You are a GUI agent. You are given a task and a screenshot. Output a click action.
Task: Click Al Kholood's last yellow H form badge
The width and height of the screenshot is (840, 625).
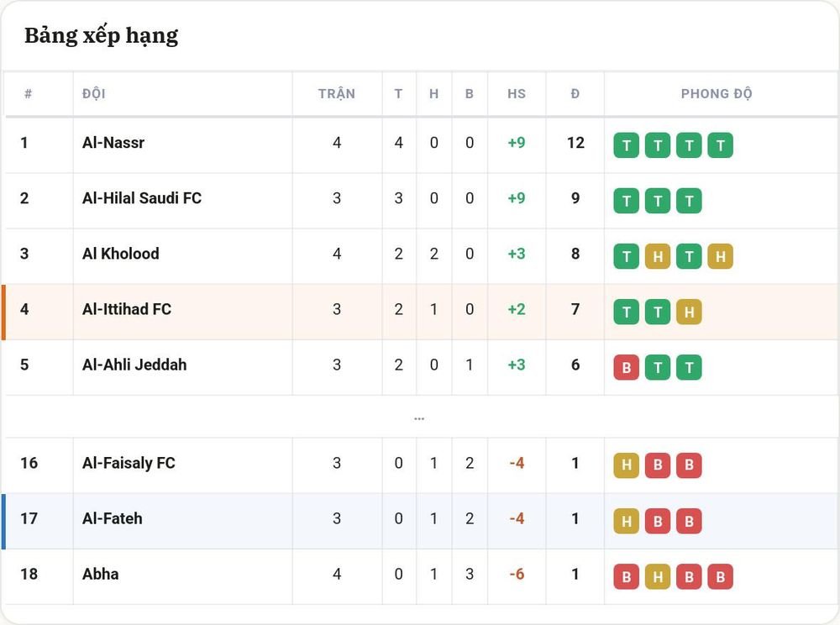pos(720,256)
